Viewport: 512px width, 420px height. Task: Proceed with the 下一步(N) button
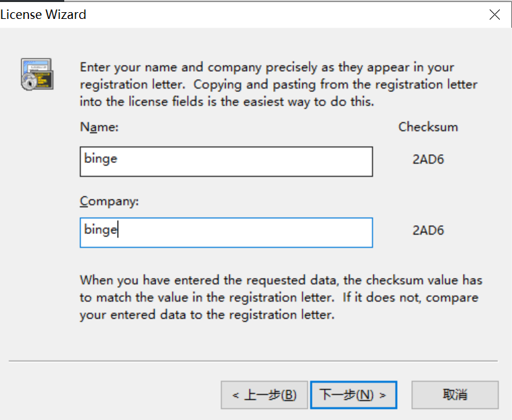pos(353,395)
